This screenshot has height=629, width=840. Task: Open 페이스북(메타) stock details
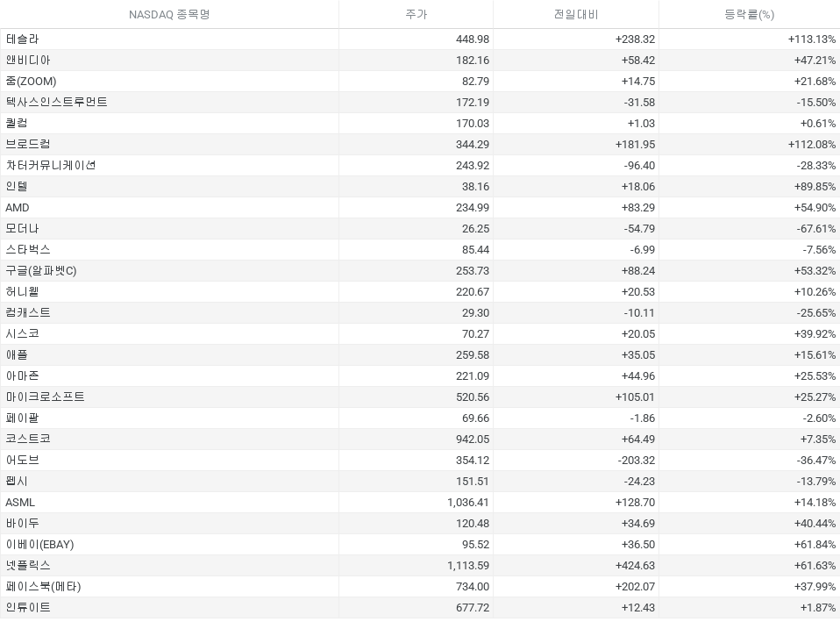click(x=43, y=587)
